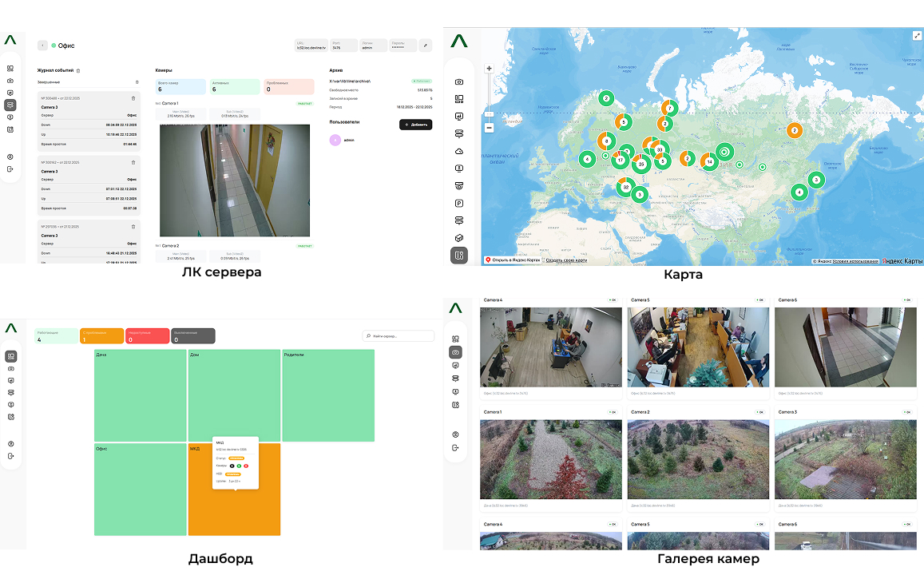The height and width of the screenshot is (575, 924).
Task: Click the camera icon in the gallery sidebar
Action: point(455,352)
